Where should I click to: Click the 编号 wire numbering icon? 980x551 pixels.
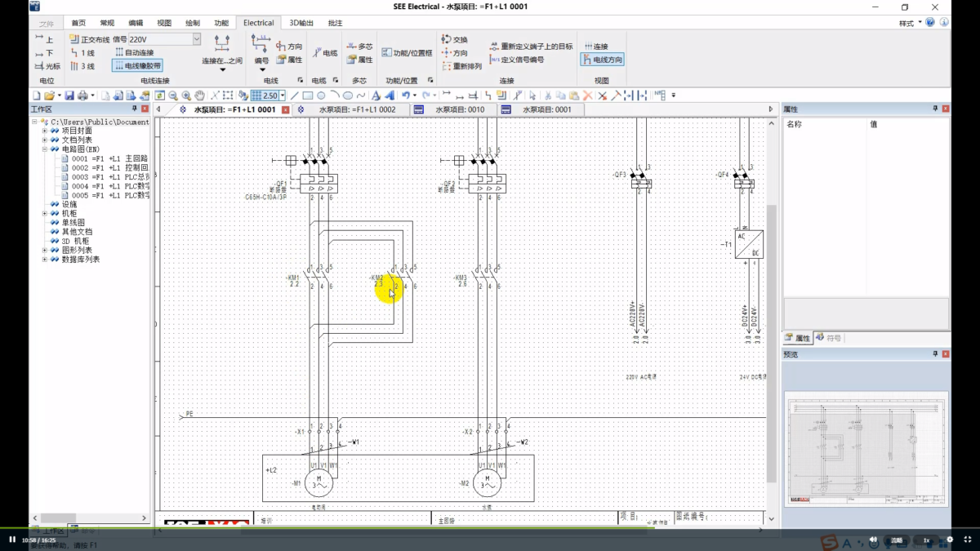(261, 50)
